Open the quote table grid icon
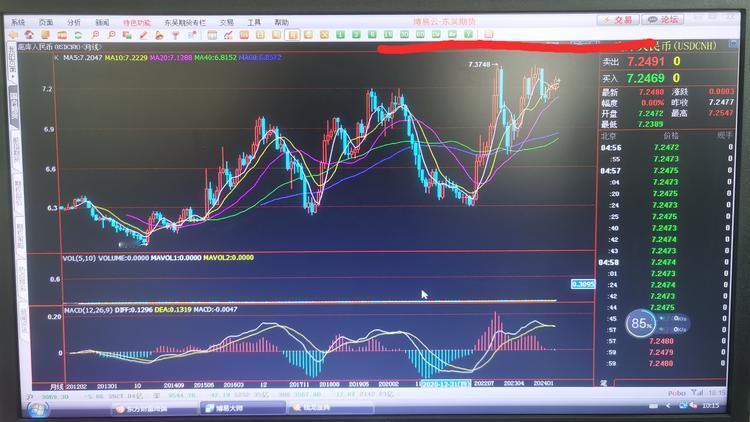This screenshot has width=750, height=422. click(x=212, y=35)
